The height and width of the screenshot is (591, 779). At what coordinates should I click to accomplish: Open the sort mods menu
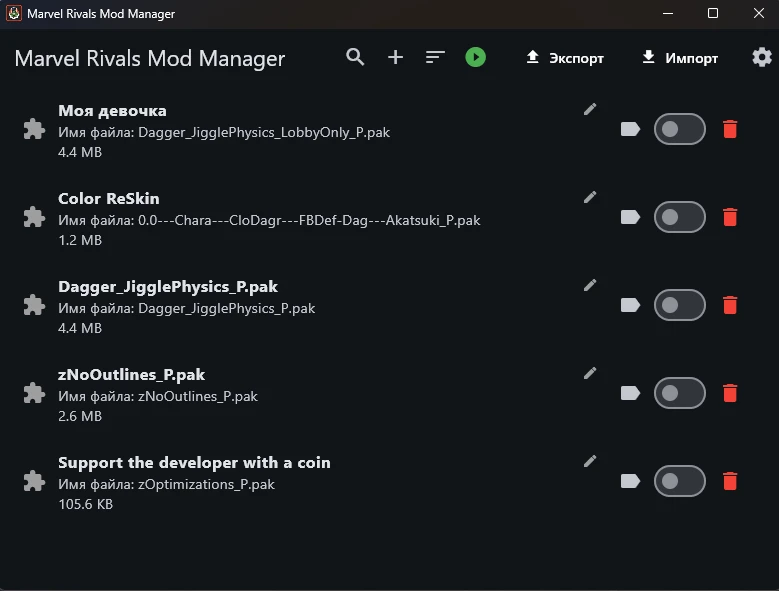(x=435, y=57)
